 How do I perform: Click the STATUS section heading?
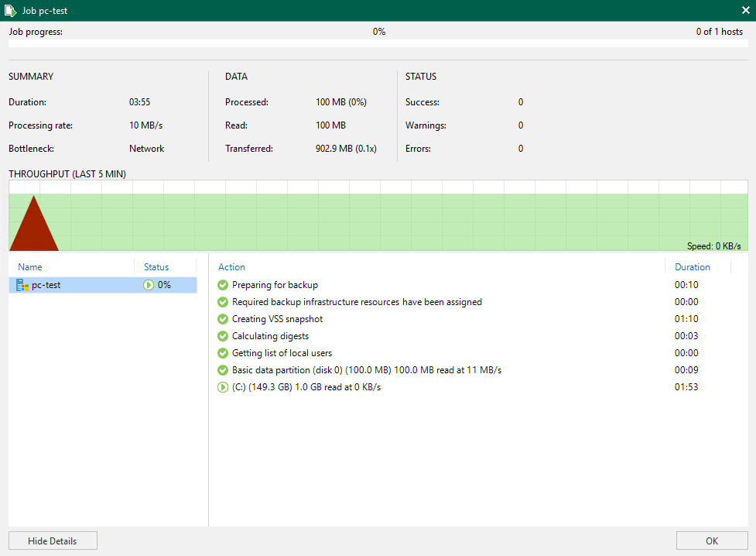point(421,77)
